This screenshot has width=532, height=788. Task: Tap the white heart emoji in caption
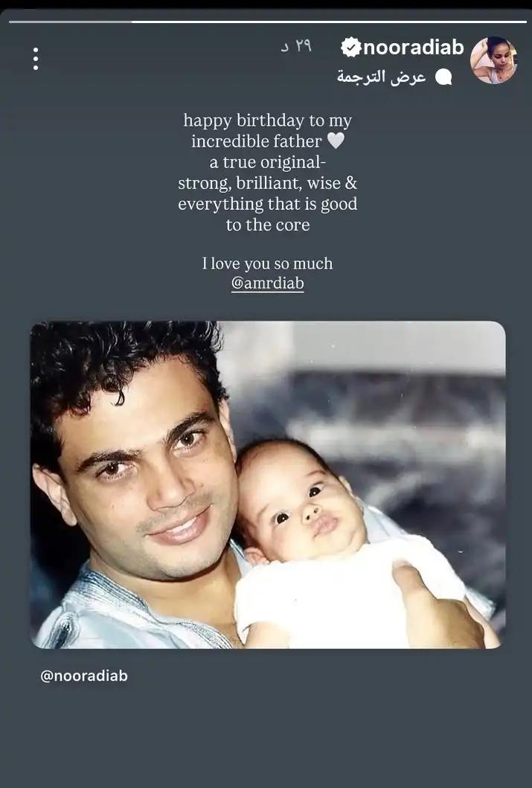click(336, 141)
